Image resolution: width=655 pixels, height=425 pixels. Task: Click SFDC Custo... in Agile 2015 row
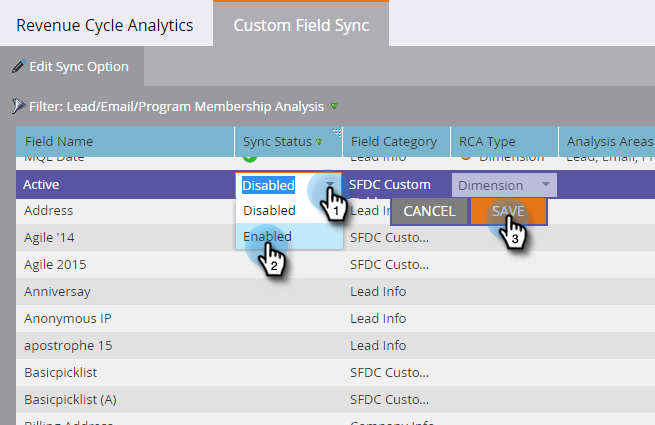coord(389,264)
